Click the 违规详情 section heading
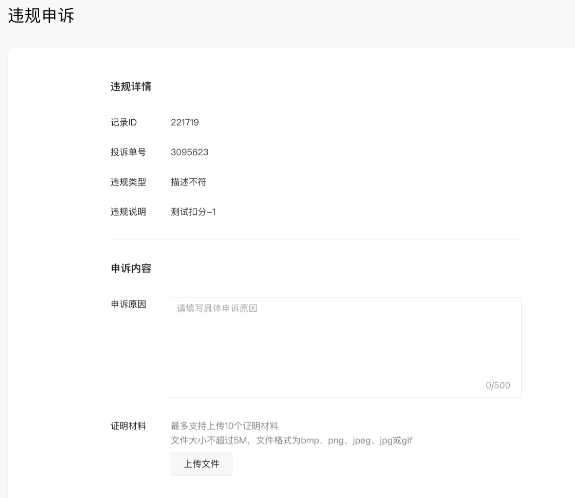 (x=131, y=87)
